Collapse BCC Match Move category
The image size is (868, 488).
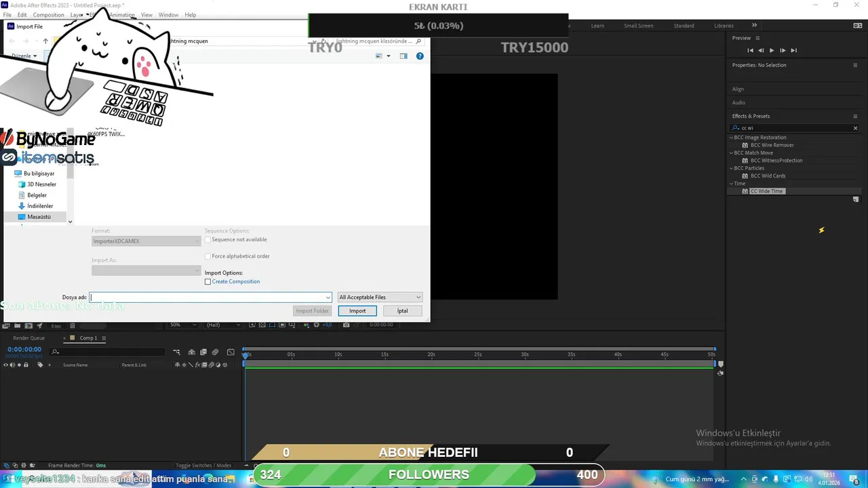pyautogui.click(x=731, y=152)
